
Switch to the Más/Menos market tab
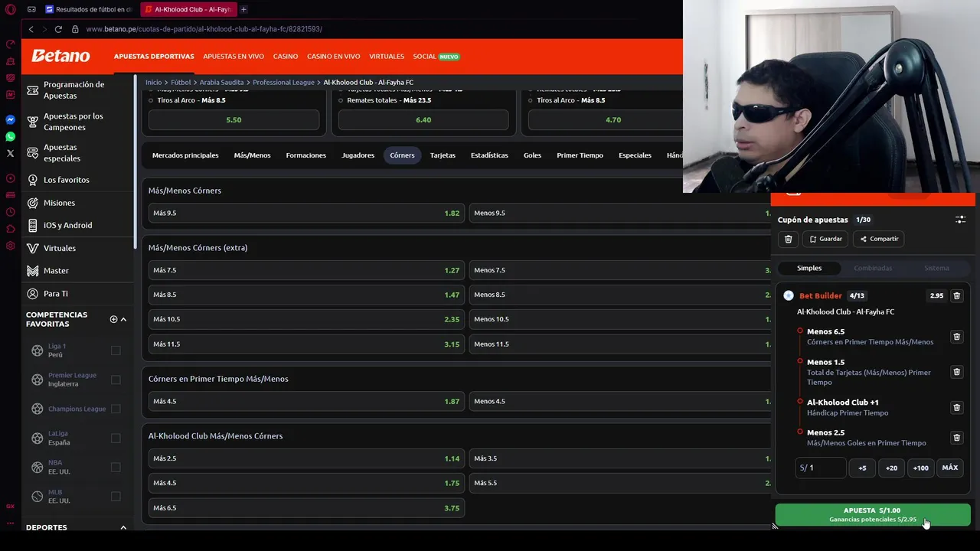point(252,155)
